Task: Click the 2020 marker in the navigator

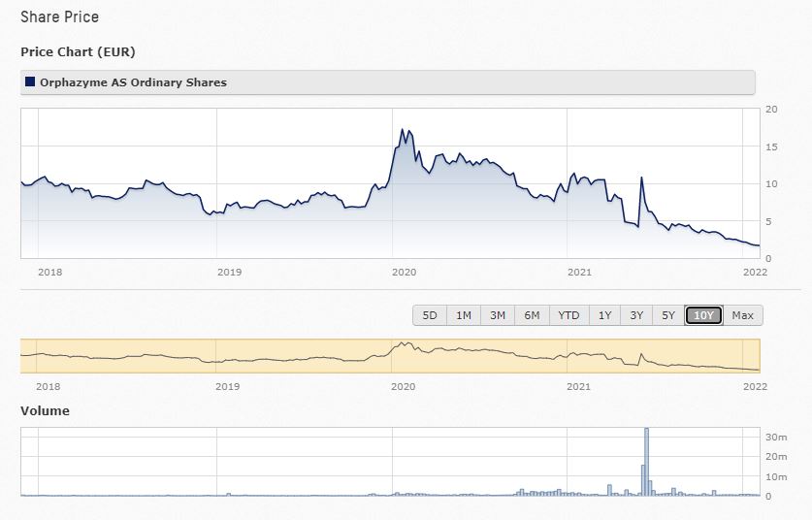Action: click(402, 386)
